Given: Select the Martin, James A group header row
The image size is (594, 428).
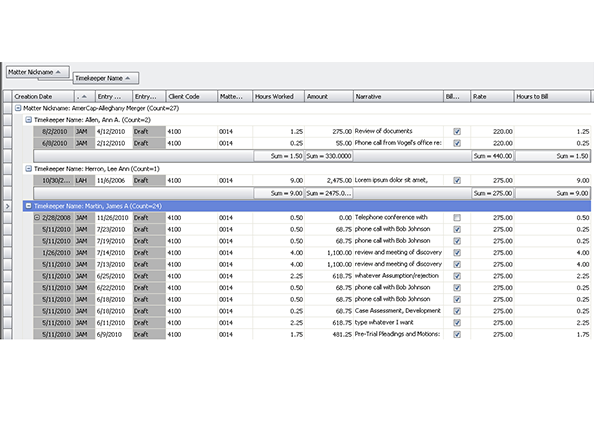Looking at the screenshot, I should [307, 206].
